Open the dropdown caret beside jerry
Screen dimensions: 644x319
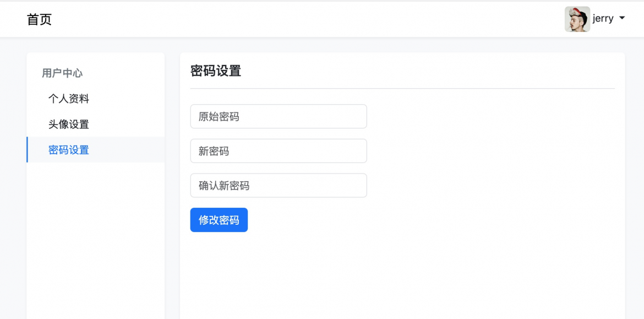[621, 19]
